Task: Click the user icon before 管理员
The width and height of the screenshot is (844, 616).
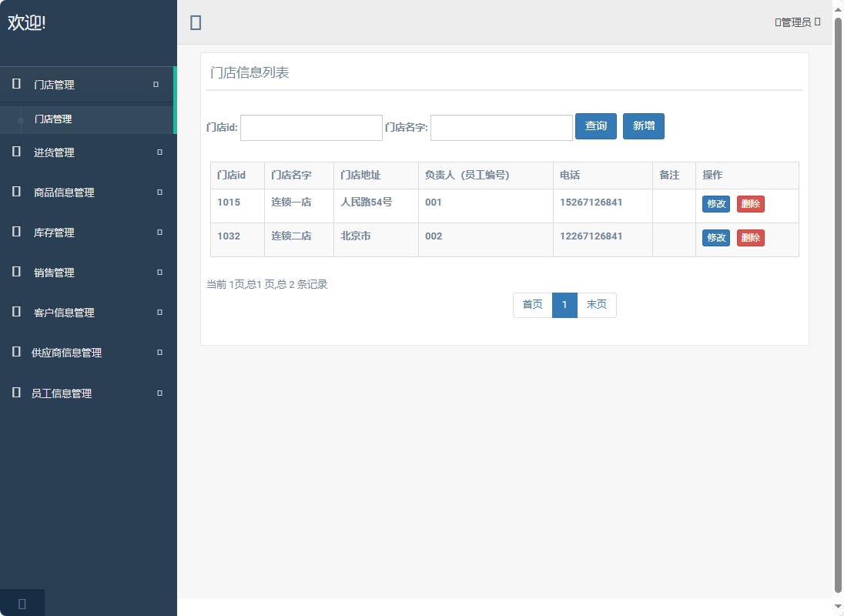Action: click(x=778, y=22)
